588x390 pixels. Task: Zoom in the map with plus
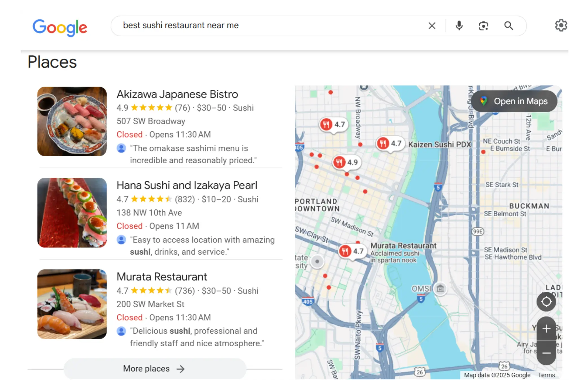coord(546,329)
